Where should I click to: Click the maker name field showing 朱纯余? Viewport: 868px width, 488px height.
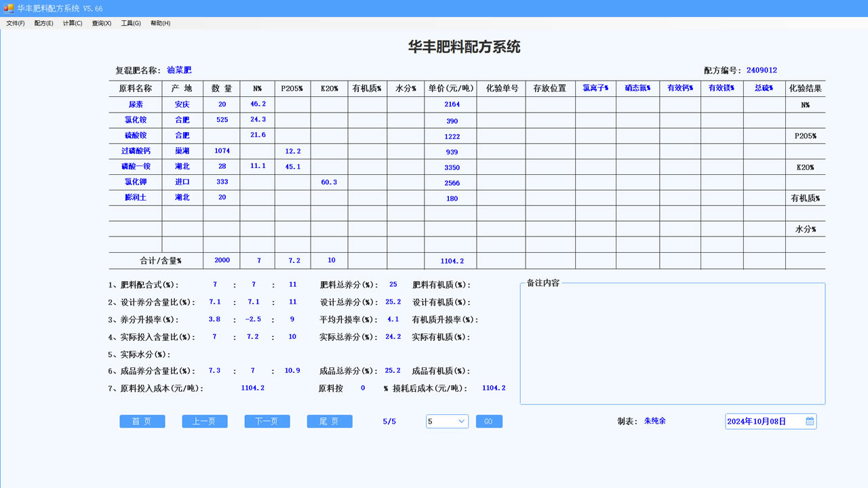coord(654,421)
